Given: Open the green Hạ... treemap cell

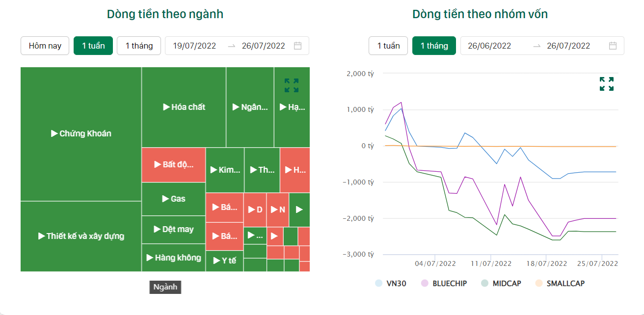Looking at the screenshot, I should coord(292,107).
